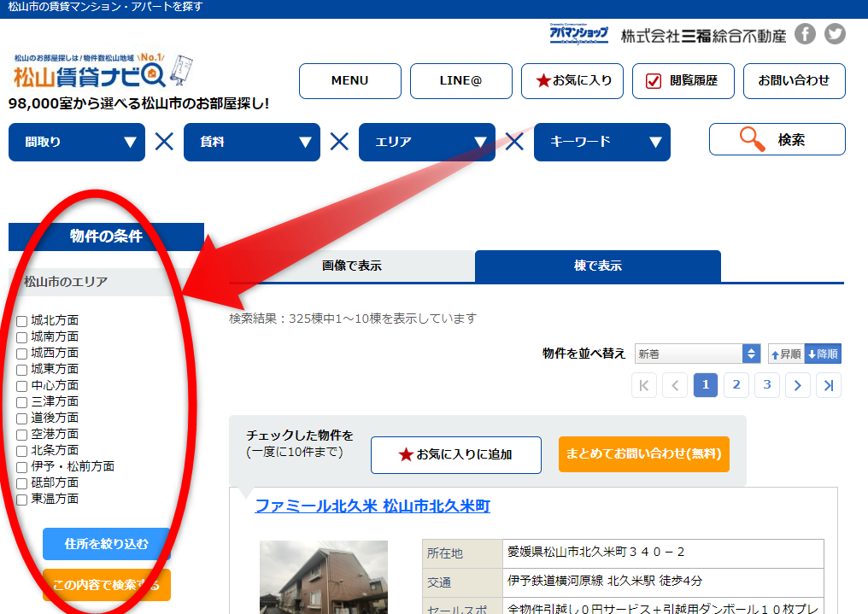Check the 砥部方面 area box
This screenshot has width=868, height=614.
pyautogui.click(x=21, y=483)
